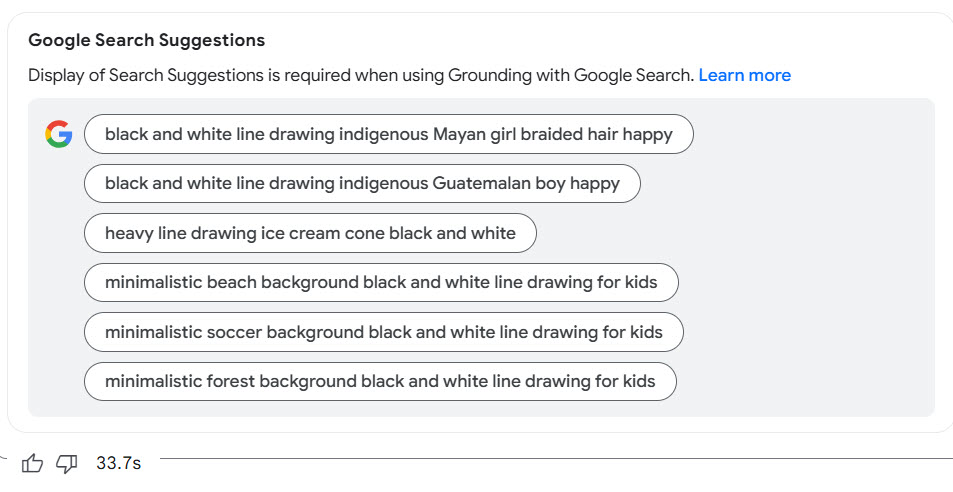Choose the ice cream cone suggestion chip

310,233
